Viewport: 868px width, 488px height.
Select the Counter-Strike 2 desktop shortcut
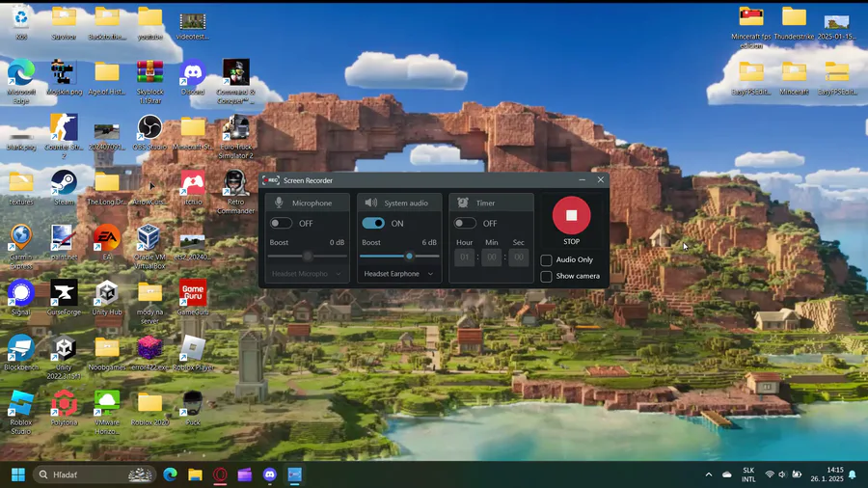click(x=64, y=137)
